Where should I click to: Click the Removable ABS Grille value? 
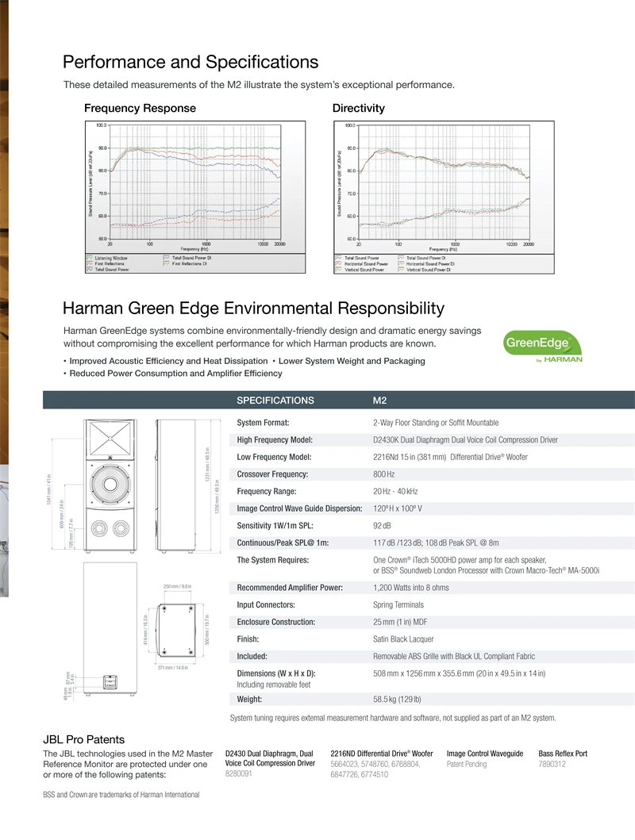(454, 656)
